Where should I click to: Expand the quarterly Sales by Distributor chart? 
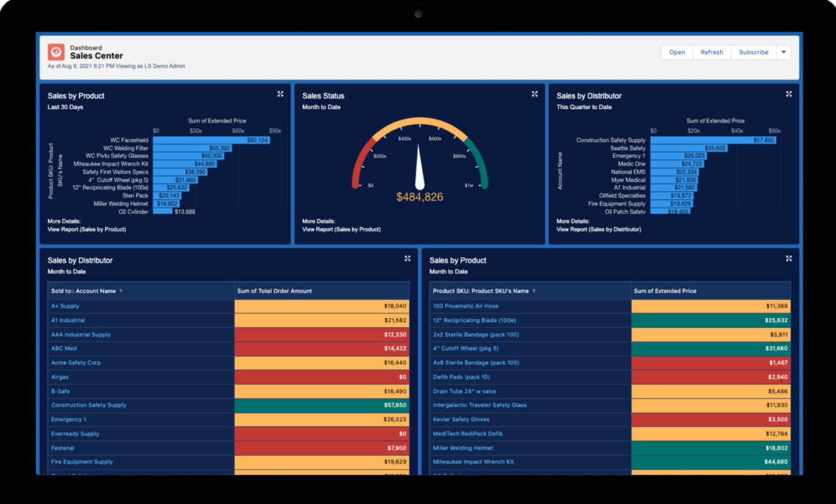click(790, 94)
